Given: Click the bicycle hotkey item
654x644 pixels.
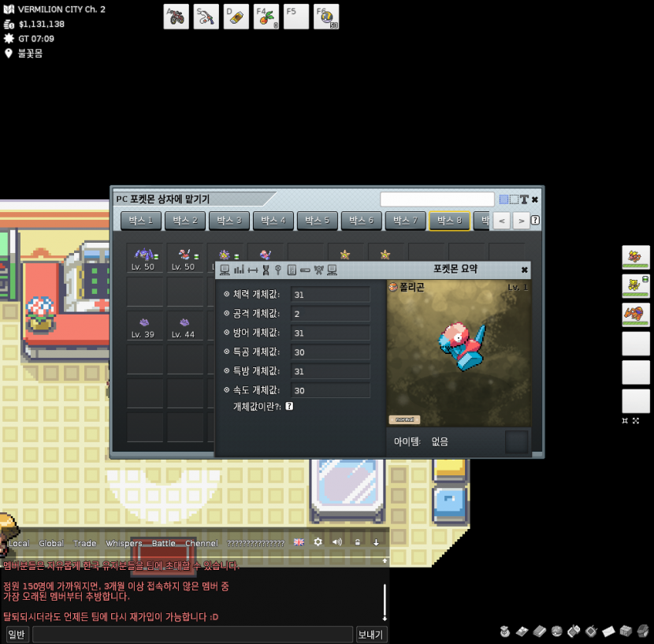Looking at the screenshot, I should (x=176, y=17).
